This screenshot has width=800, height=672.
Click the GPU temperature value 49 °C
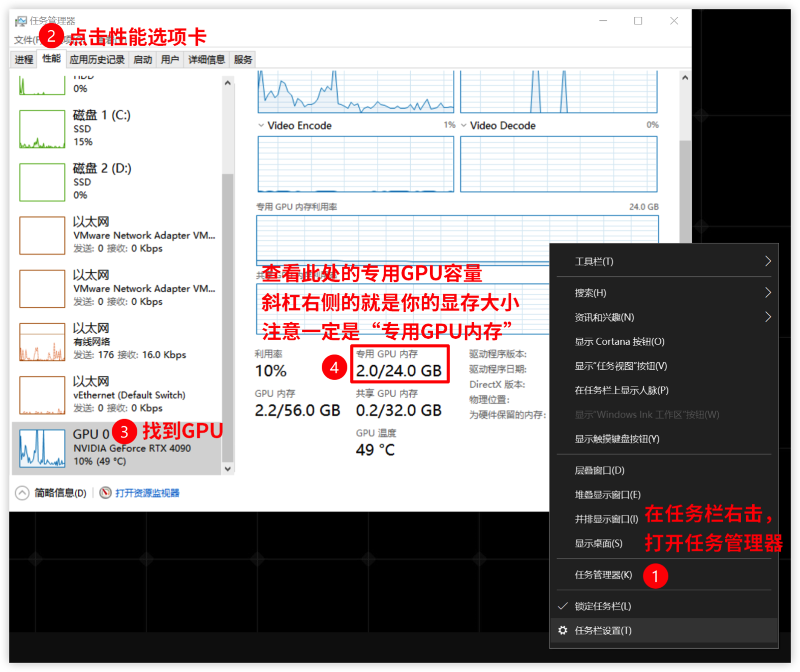tap(375, 450)
